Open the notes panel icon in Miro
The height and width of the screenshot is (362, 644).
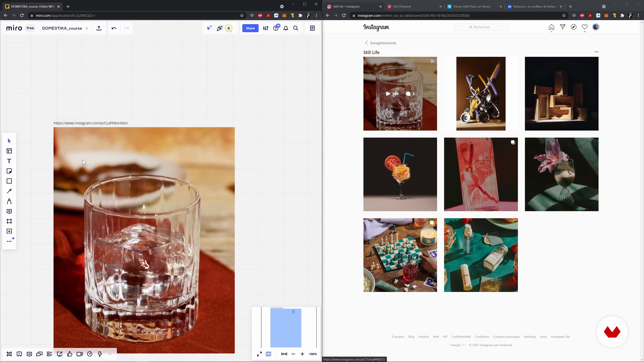312,28
